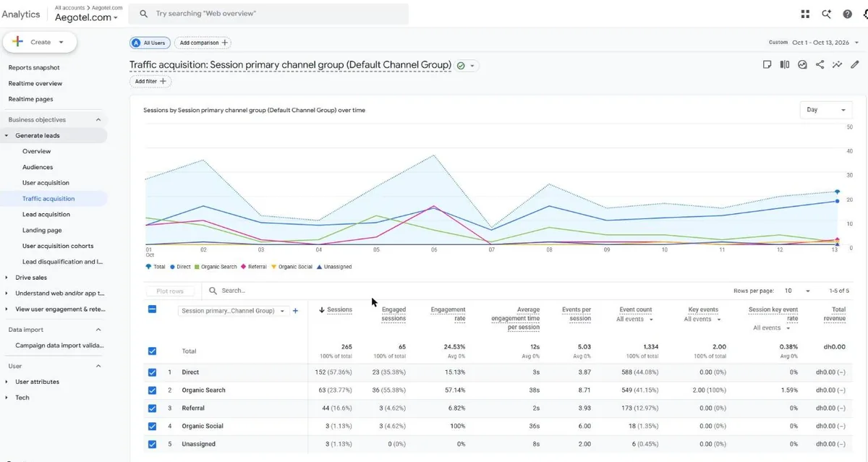
Task: Customize report with the pencil icon
Action: coord(854,64)
